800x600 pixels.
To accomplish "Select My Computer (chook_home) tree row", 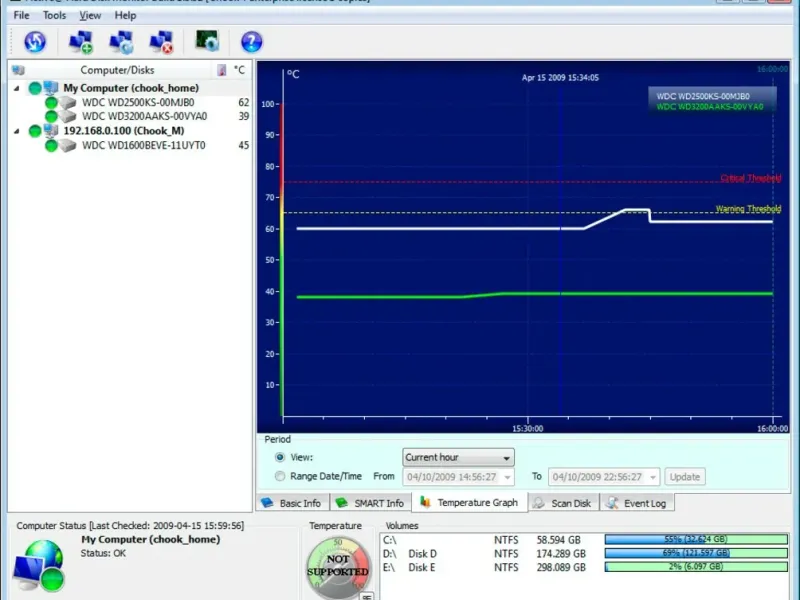I will (131, 88).
